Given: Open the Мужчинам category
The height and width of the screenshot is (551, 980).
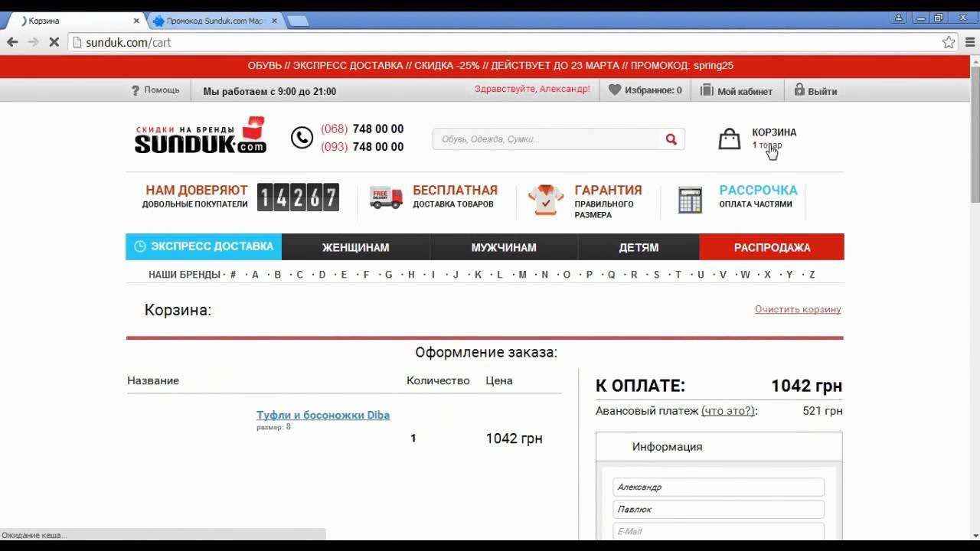Looking at the screenshot, I should (x=504, y=247).
